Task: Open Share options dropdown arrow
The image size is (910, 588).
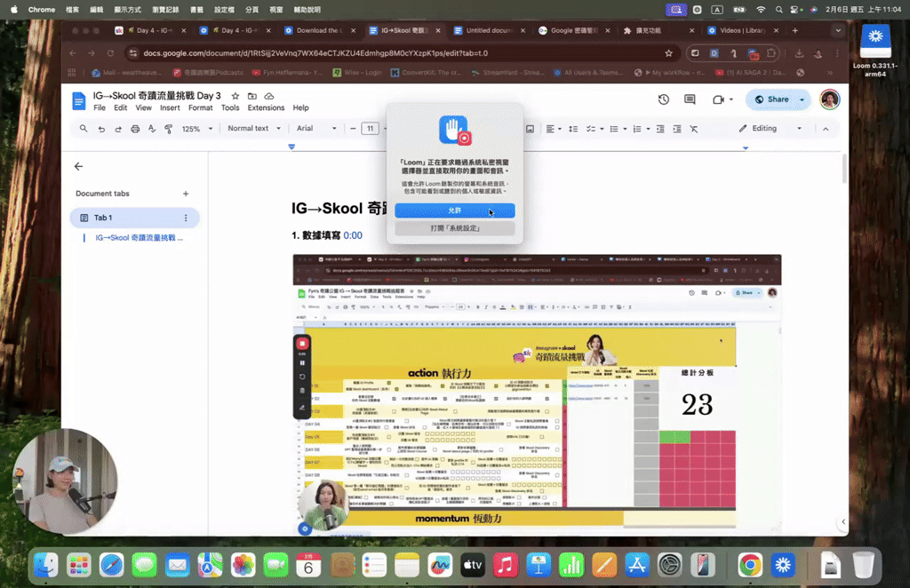Action: pos(802,99)
